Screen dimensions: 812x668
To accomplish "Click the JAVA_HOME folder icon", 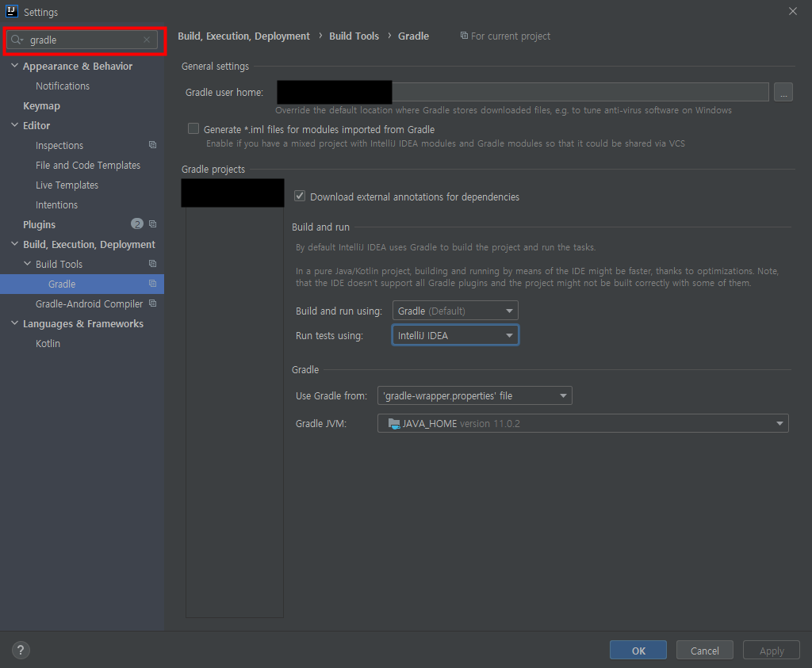I will point(394,424).
